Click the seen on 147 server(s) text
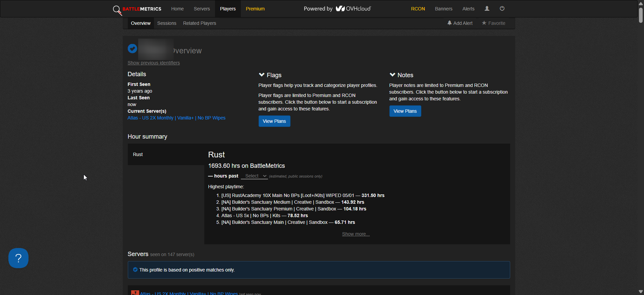The width and height of the screenshot is (644, 295). 172,254
